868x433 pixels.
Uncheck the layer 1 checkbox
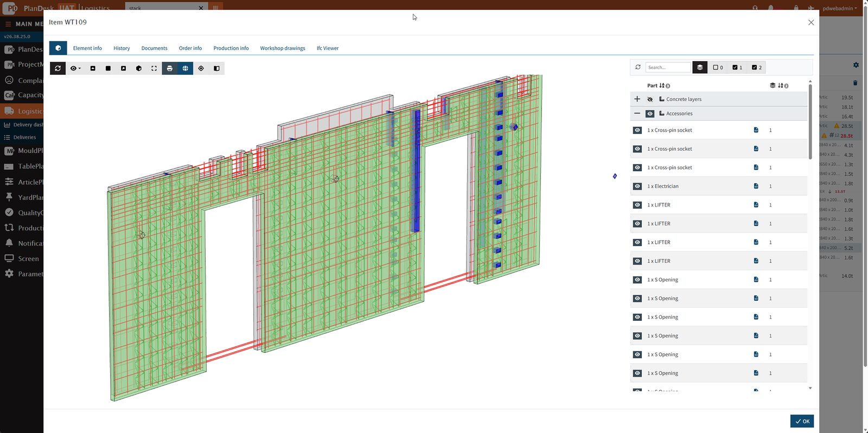coord(735,68)
